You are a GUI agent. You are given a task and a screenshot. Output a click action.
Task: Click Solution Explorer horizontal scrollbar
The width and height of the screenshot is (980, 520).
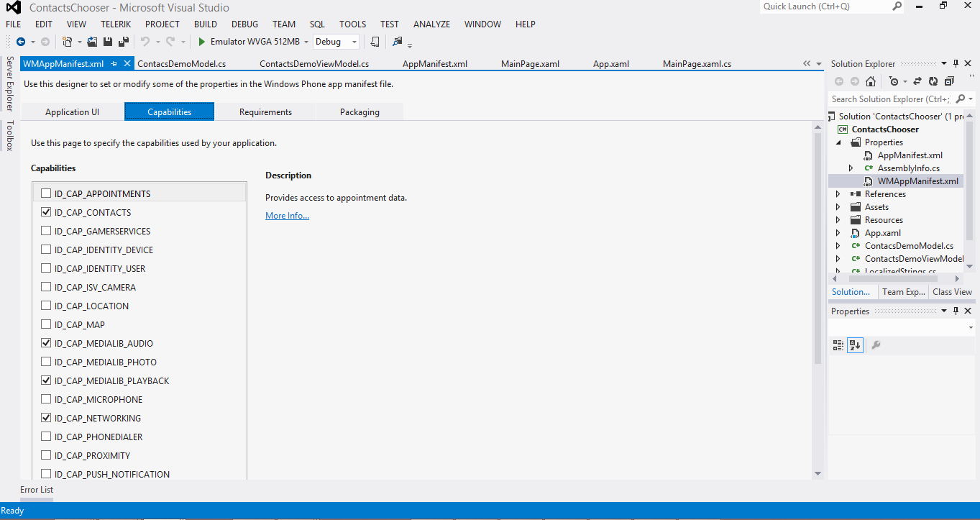click(893, 278)
